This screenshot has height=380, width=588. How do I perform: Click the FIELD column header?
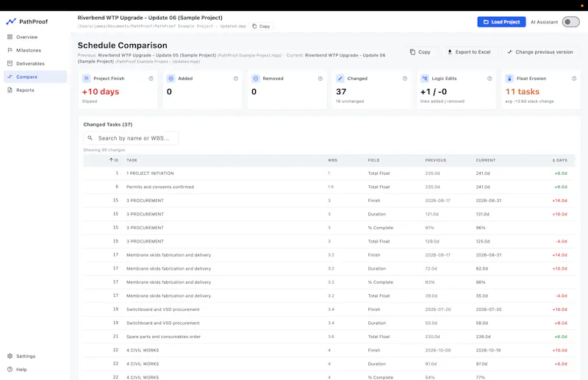(373, 160)
